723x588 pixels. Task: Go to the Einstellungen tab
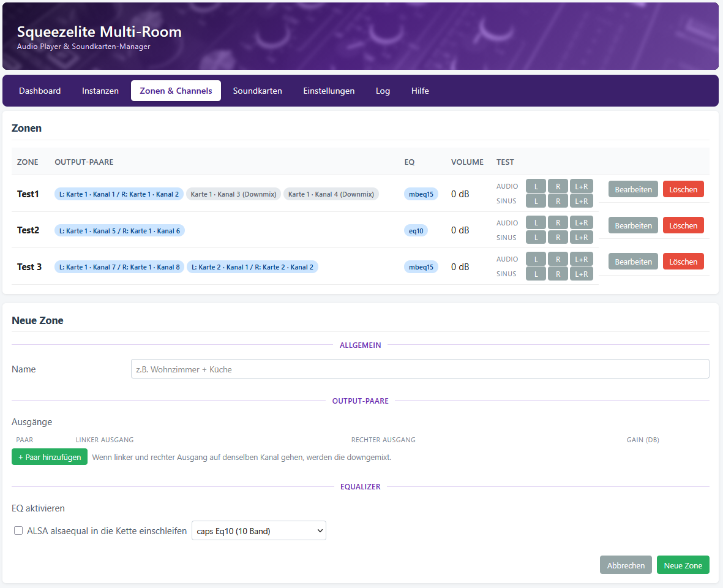[x=329, y=91]
